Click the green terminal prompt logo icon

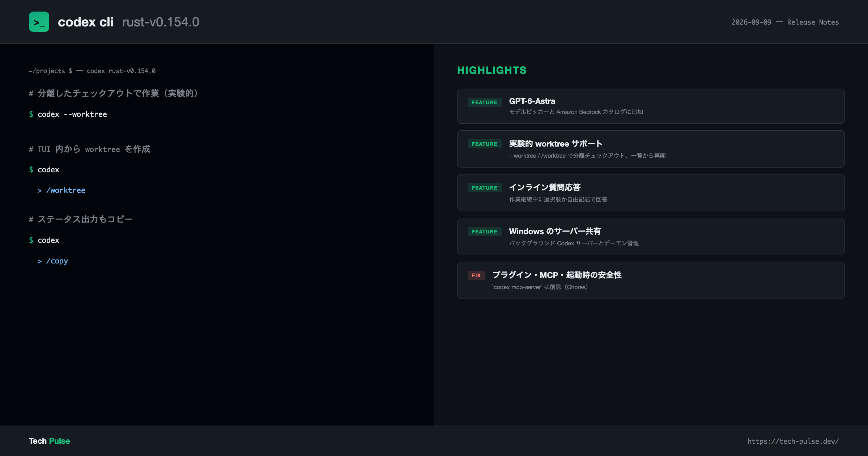39,22
